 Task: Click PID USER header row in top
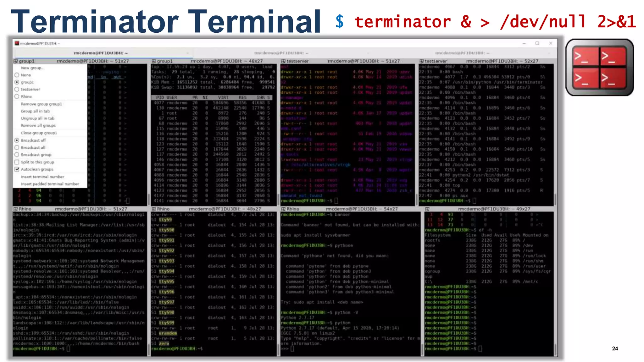point(212,98)
